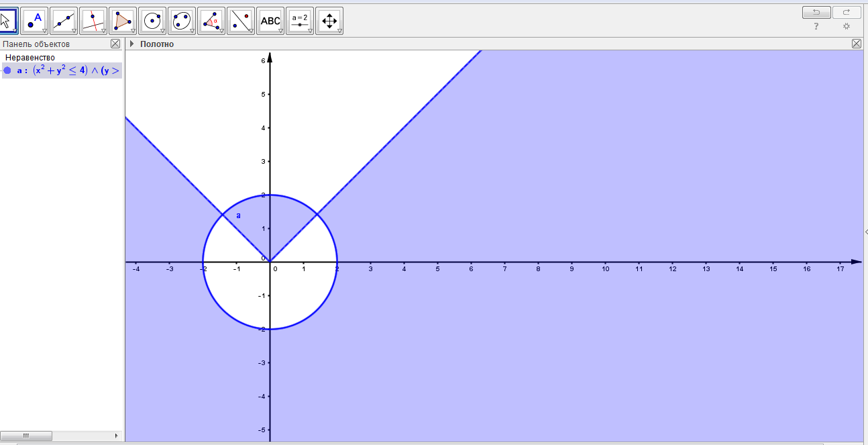The width and height of the screenshot is (868, 445).
Task: Select the Ellipse conic tool
Action: tap(182, 21)
